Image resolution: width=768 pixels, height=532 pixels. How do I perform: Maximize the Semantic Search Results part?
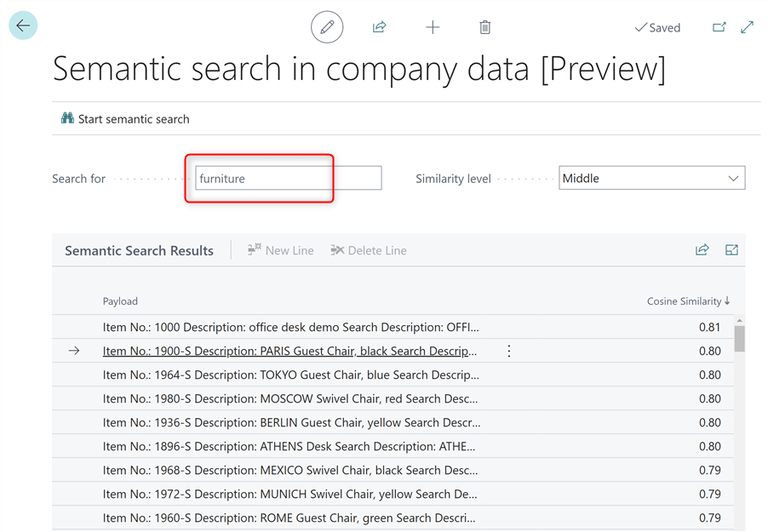[x=731, y=250]
